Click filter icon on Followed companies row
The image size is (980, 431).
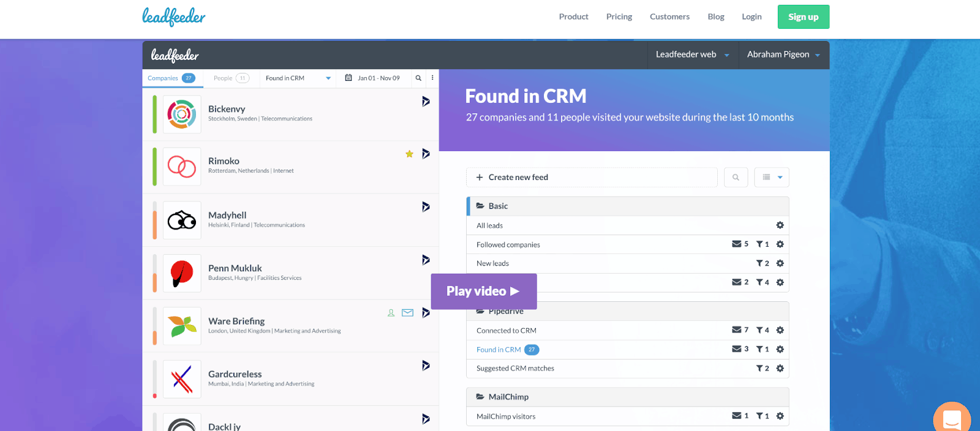759,244
